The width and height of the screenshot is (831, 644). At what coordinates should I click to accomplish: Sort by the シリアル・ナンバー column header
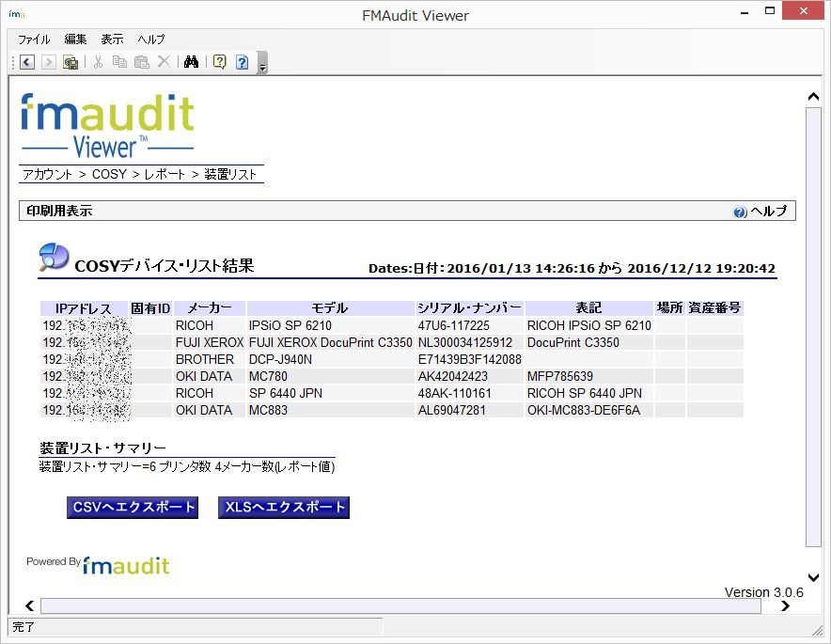pos(470,308)
